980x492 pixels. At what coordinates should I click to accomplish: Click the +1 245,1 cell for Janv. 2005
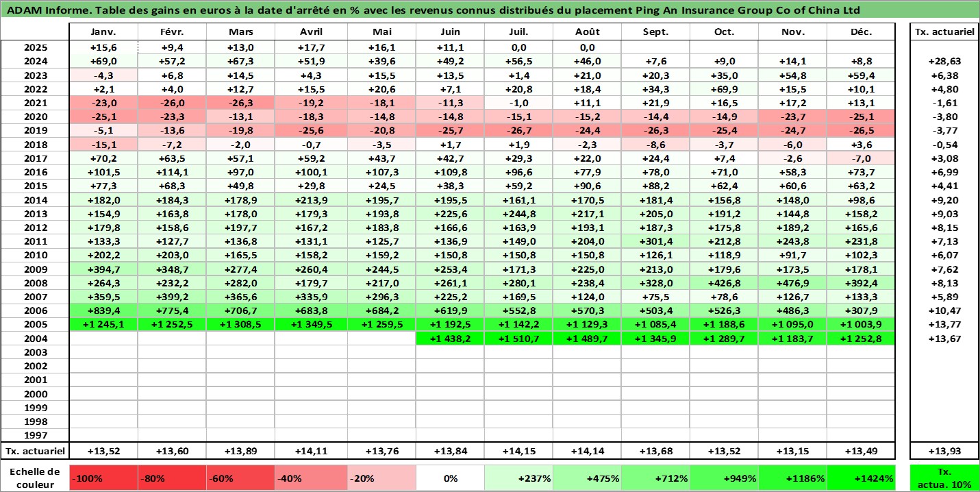(x=103, y=325)
